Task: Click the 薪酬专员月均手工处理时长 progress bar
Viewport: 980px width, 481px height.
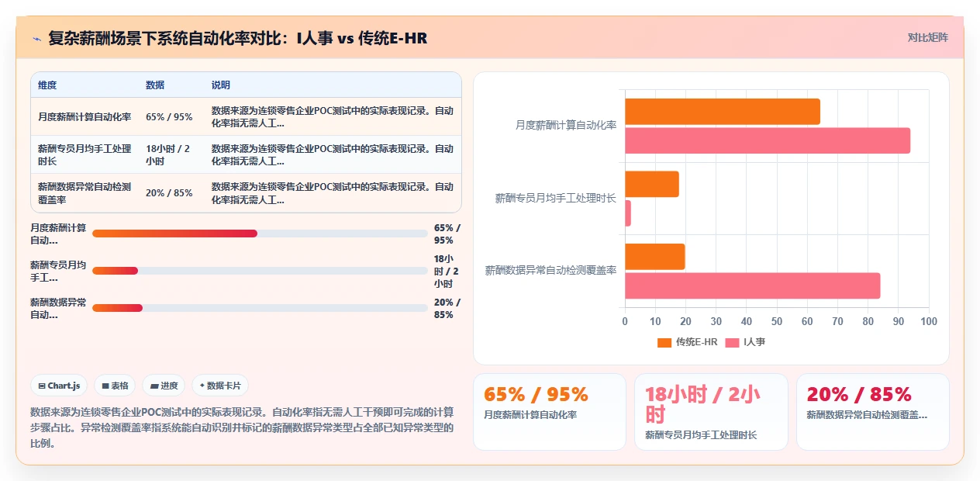Action: (x=260, y=271)
